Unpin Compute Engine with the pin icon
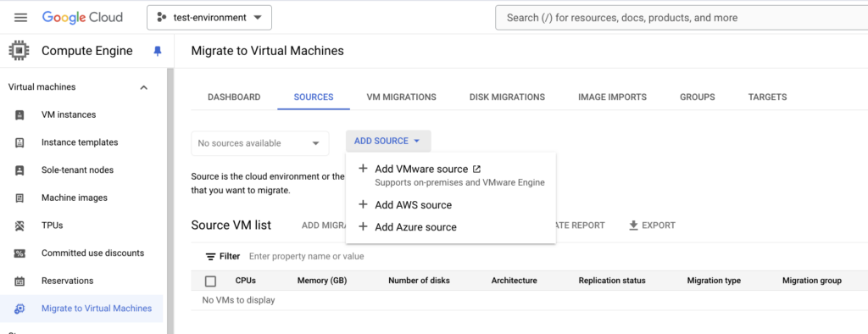 click(157, 52)
